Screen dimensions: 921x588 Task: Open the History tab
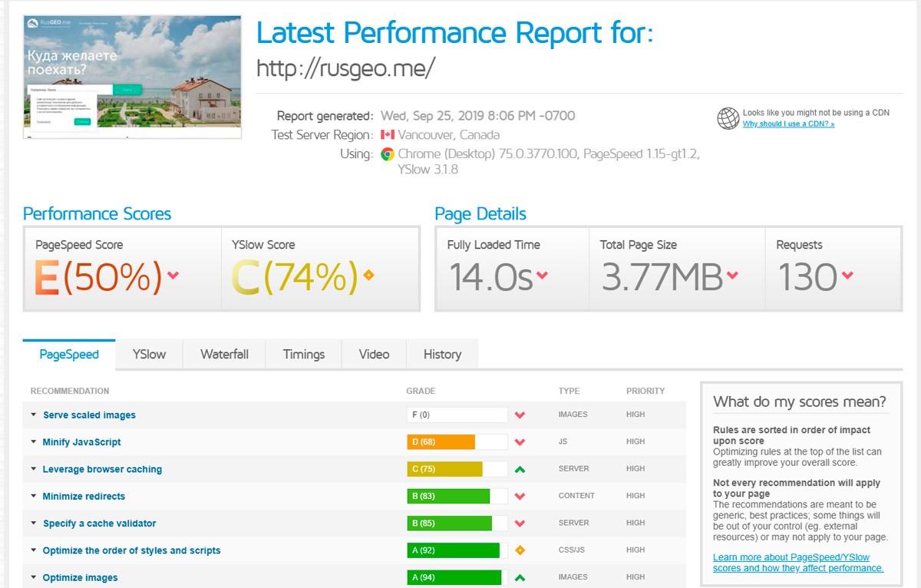(x=442, y=355)
